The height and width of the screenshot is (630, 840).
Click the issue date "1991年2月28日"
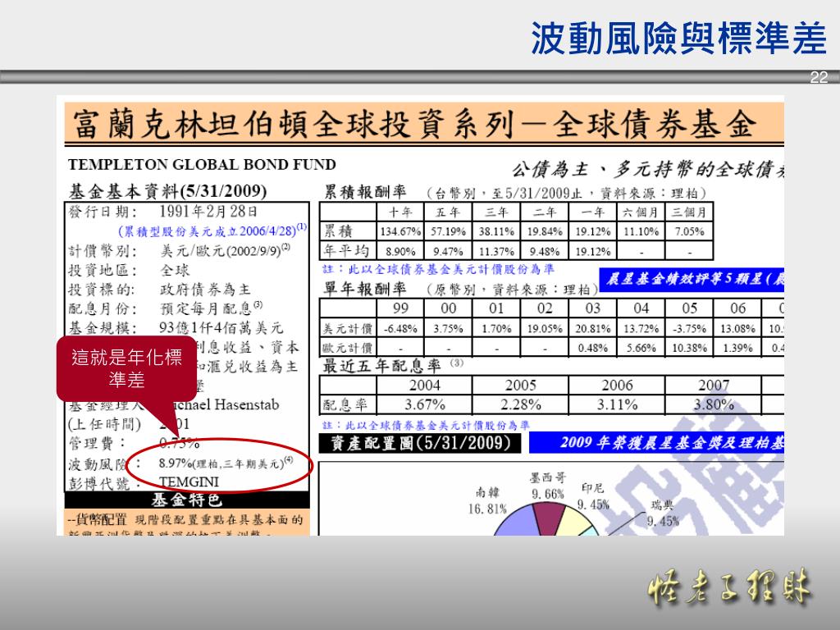pos(208,211)
